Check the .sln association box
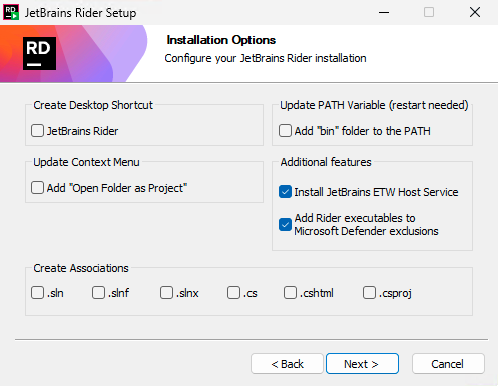 click(37, 293)
